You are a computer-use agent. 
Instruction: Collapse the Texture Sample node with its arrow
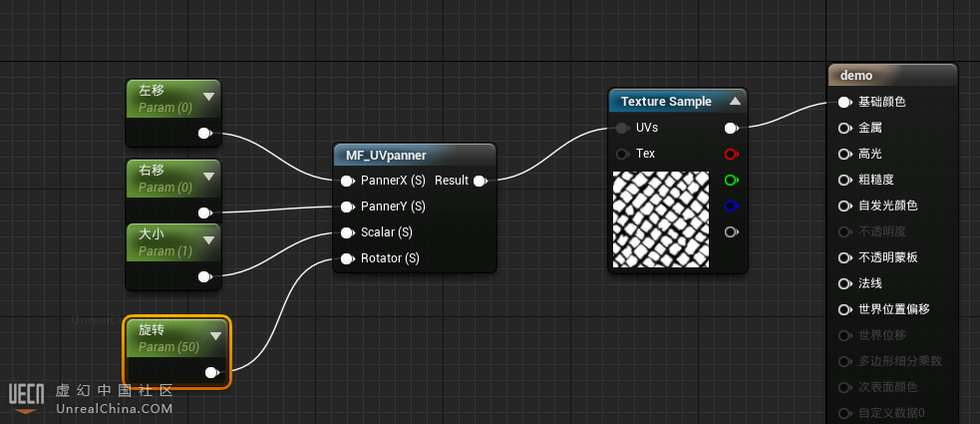pos(735,101)
